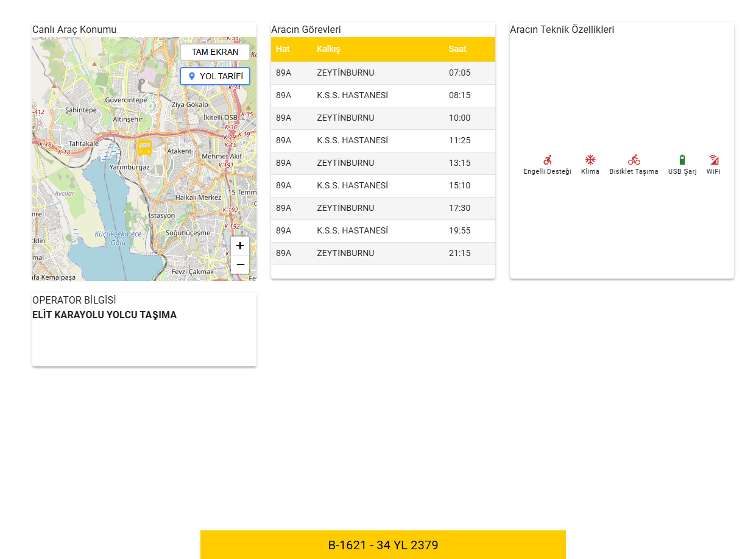
Task: Select the 07:05 ZEYTİNBURNU trip row
Action: pos(383,73)
